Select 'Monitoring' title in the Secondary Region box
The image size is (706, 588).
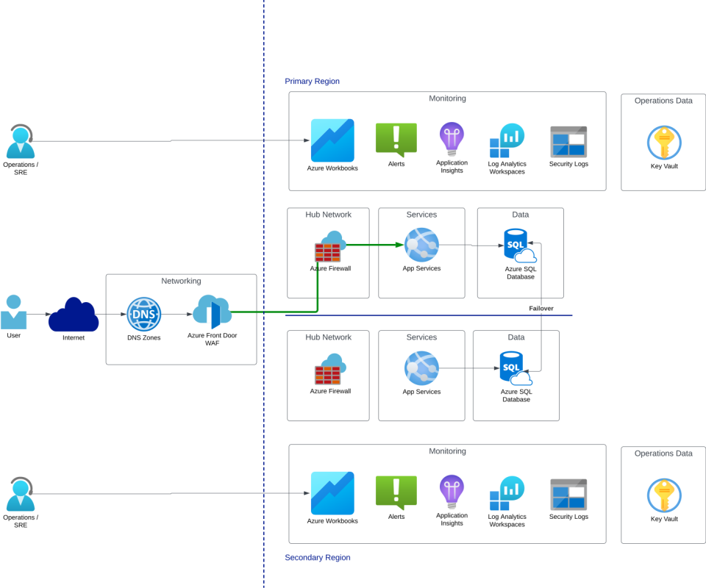[447, 451]
